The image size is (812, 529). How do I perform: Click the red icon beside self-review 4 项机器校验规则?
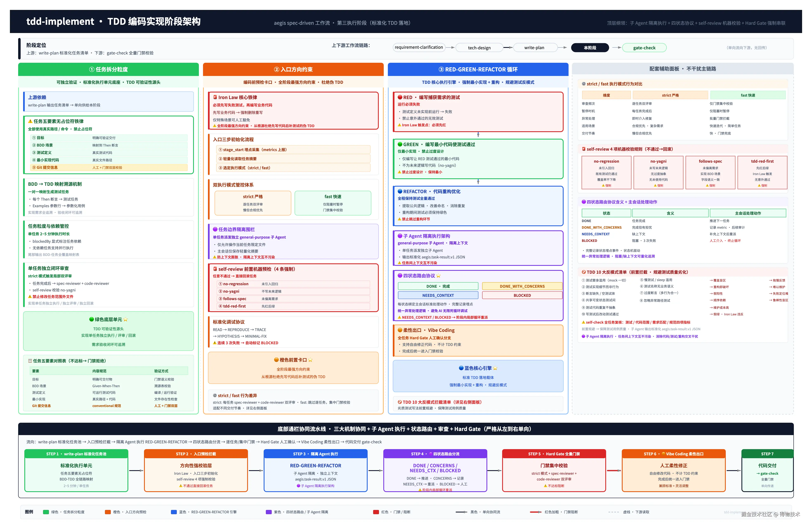[584, 149]
